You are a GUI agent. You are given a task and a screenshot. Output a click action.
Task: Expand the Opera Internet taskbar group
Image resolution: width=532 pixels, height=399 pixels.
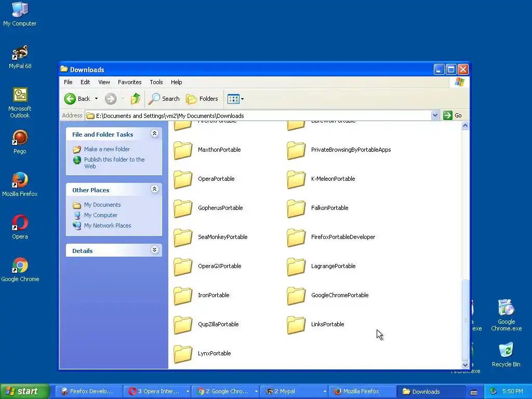pyautogui.click(x=187, y=392)
